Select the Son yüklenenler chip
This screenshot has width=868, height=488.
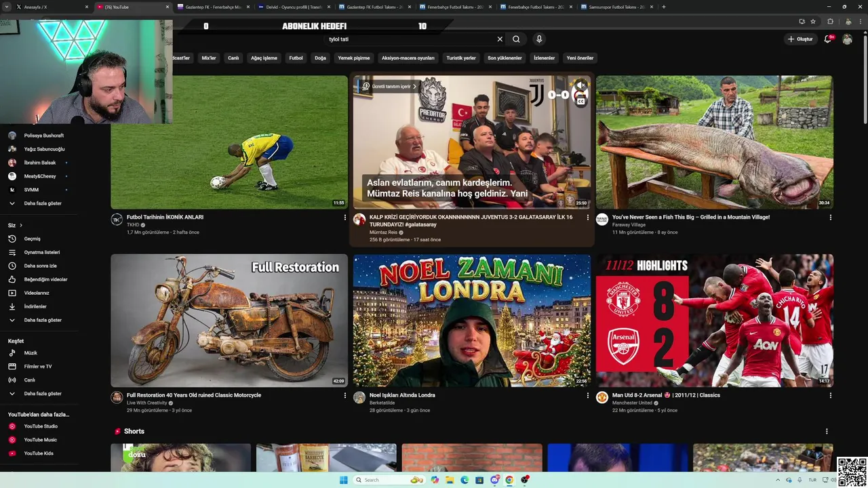(x=505, y=58)
